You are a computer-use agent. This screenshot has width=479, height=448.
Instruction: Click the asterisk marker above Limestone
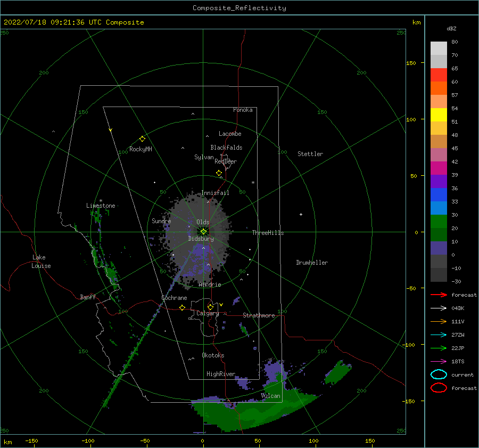tap(101, 201)
